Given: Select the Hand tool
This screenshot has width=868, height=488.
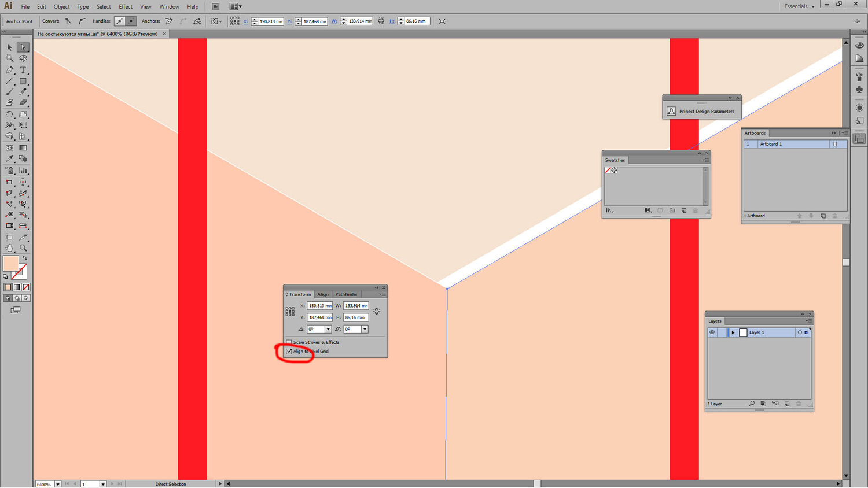Looking at the screenshot, I should point(10,248).
